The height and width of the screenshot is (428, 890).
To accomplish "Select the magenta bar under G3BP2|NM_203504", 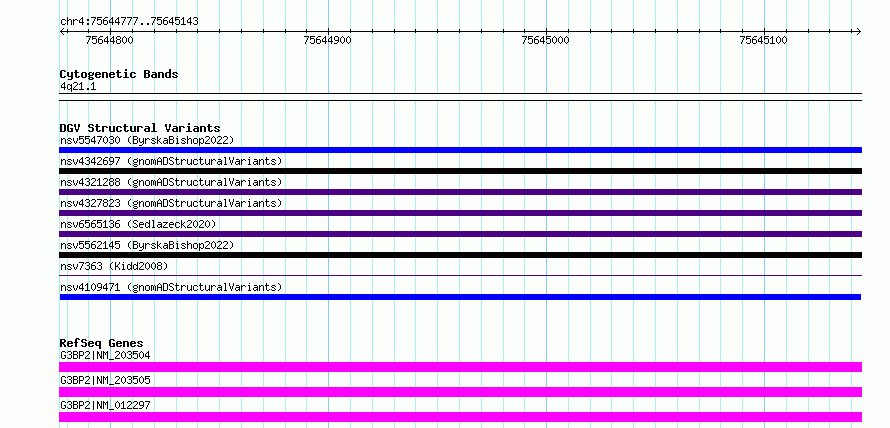I will [x=460, y=367].
